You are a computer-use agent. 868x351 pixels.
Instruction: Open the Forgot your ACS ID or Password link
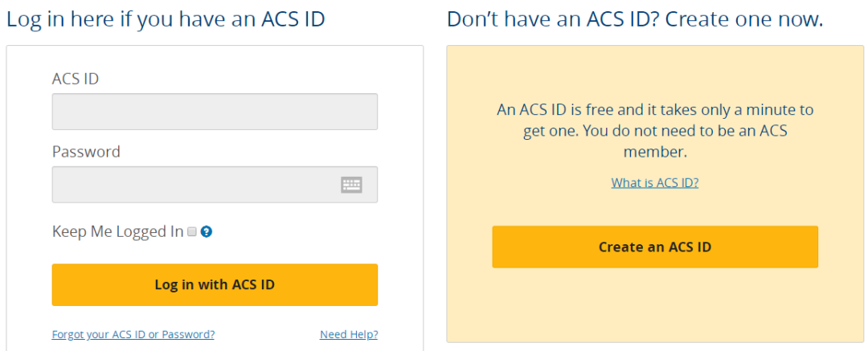click(133, 334)
